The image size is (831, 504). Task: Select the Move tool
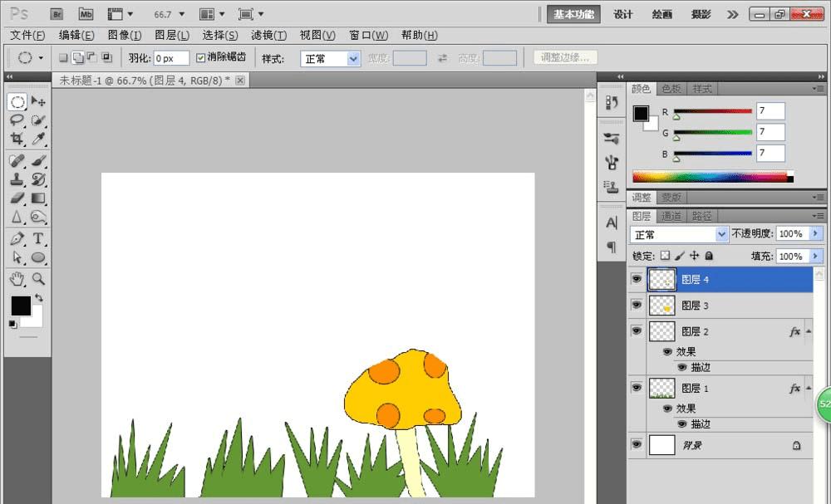38,101
